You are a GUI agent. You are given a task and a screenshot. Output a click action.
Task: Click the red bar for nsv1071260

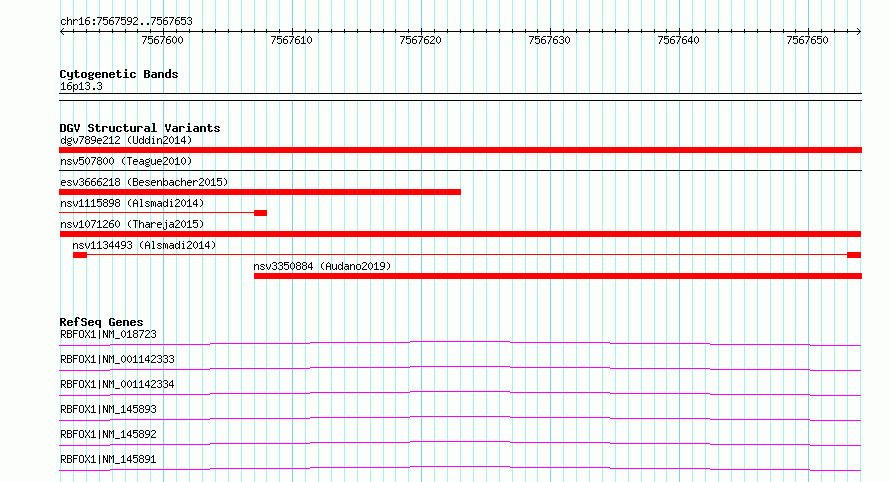[x=460, y=234]
